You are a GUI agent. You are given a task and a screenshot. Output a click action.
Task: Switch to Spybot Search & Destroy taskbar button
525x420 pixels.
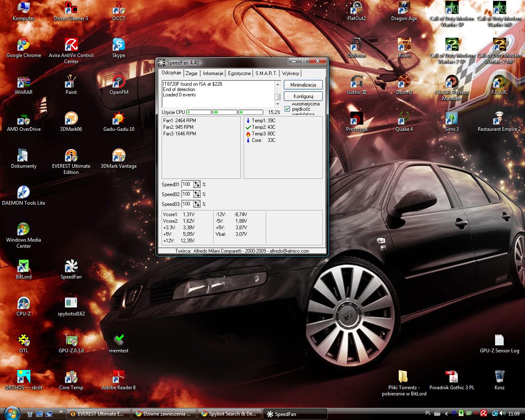(x=230, y=414)
